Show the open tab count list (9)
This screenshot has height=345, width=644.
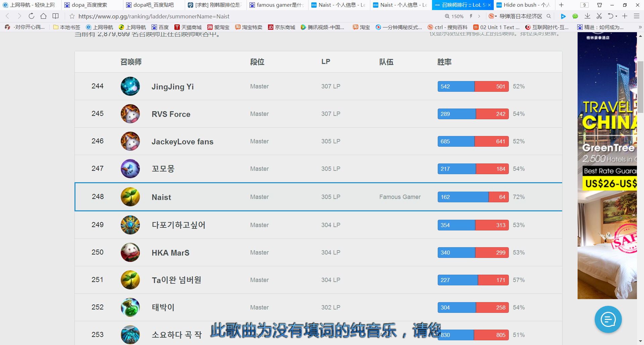pos(584,5)
